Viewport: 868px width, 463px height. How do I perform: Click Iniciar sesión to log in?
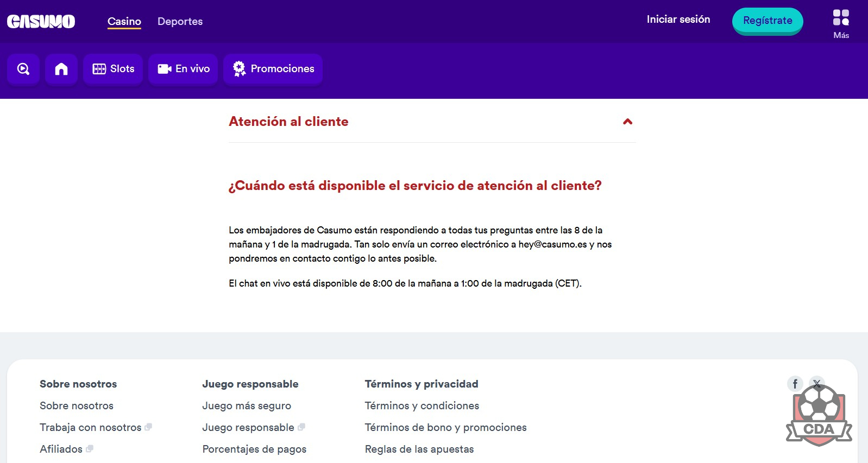(x=678, y=20)
